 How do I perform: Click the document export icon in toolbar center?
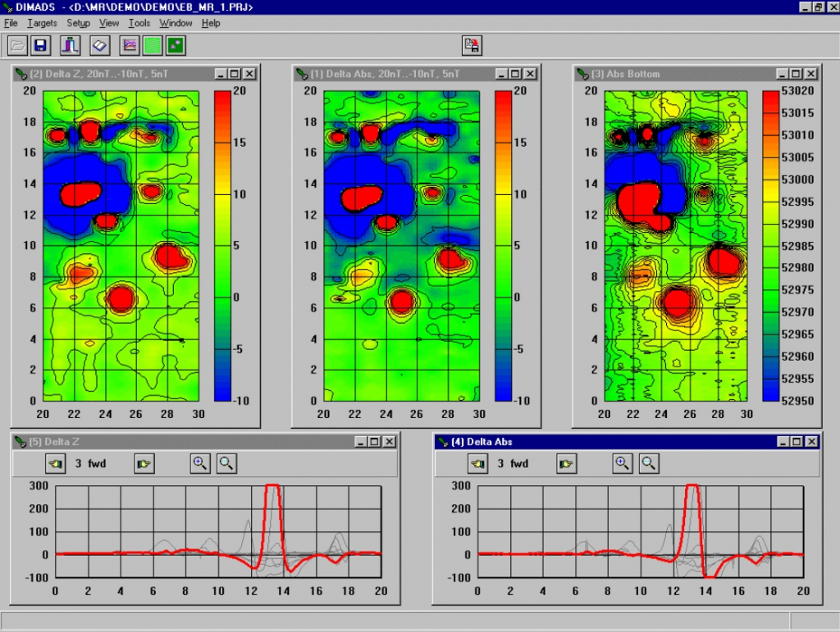click(x=472, y=45)
